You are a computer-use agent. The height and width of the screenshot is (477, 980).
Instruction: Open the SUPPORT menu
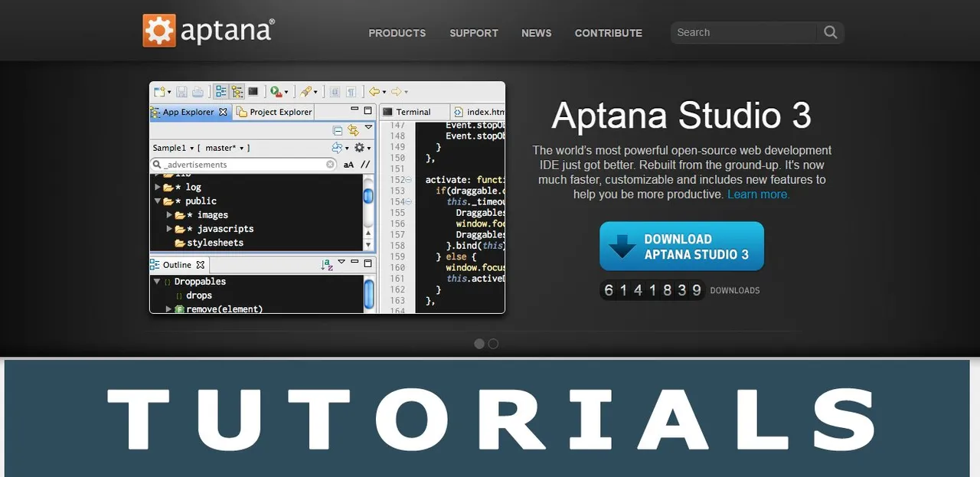pyautogui.click(x=474, y=33)
